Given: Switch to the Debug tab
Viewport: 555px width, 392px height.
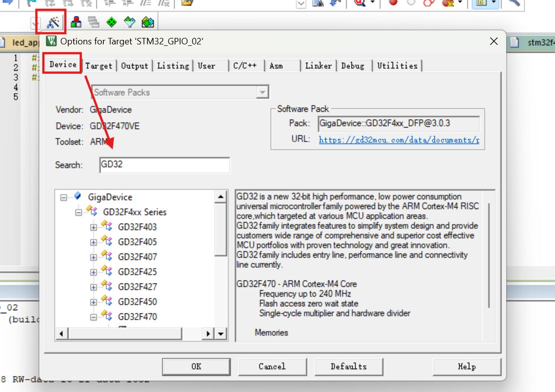Looking at the screenshot, I should (355, 66).
